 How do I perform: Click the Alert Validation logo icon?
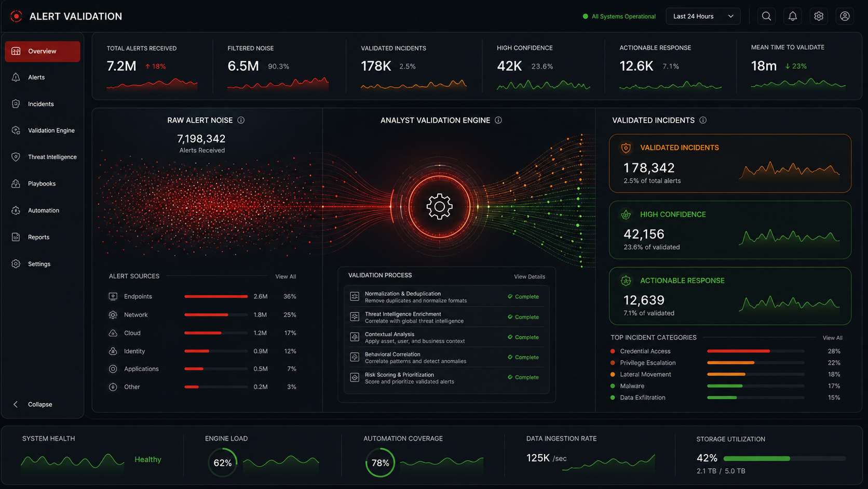click(17, 16)
